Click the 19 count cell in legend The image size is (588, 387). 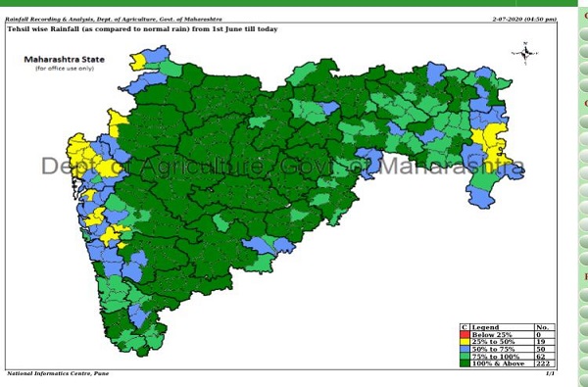tap(545, 342)
